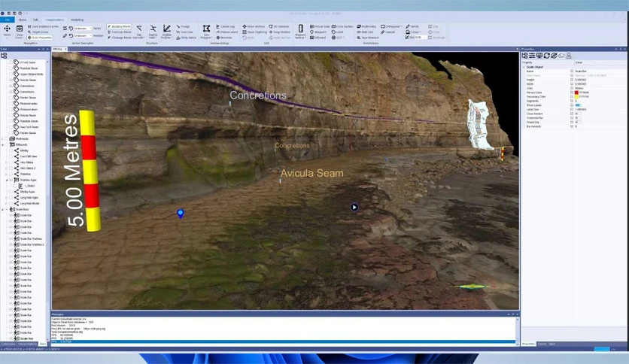Switch to the Modelling ribbon tab
The width and height of the screenshot is (629, 364).
click(x=77, y=20)
